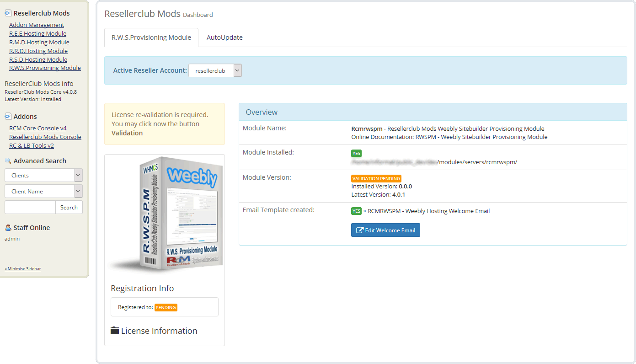Click the Email Template created YES badge
This screenshot has height=364, width=636.
coord(356,211)
